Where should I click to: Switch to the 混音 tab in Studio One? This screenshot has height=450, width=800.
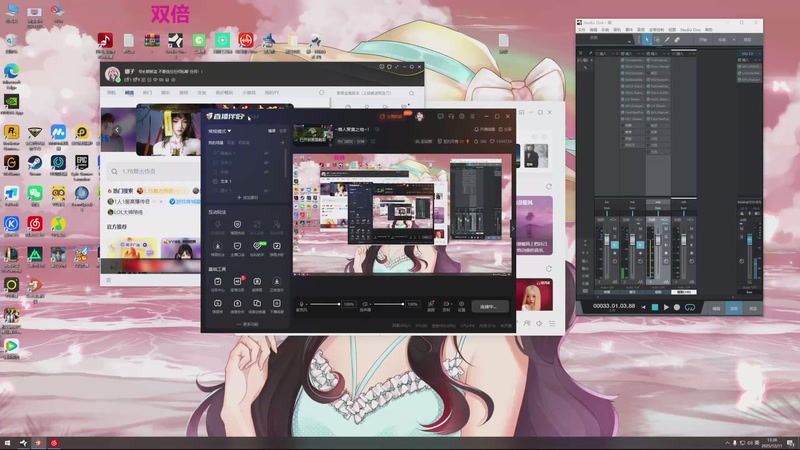(734, 308)
